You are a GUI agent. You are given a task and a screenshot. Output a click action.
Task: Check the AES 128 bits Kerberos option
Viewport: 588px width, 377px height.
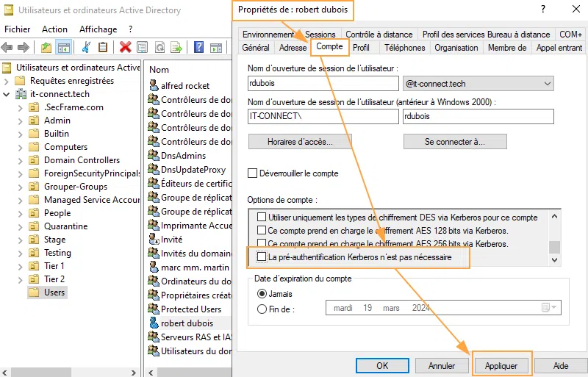[x=262, y=230]
